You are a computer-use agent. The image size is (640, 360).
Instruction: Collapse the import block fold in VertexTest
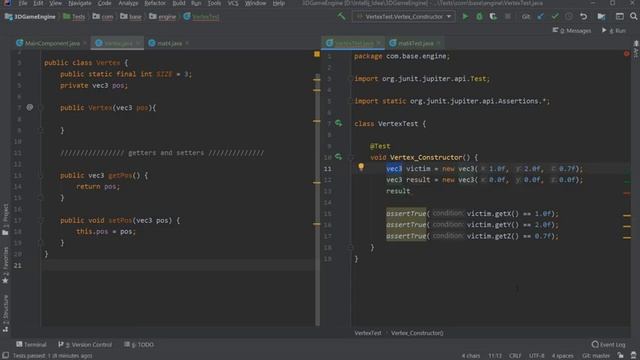click(351, 79)
